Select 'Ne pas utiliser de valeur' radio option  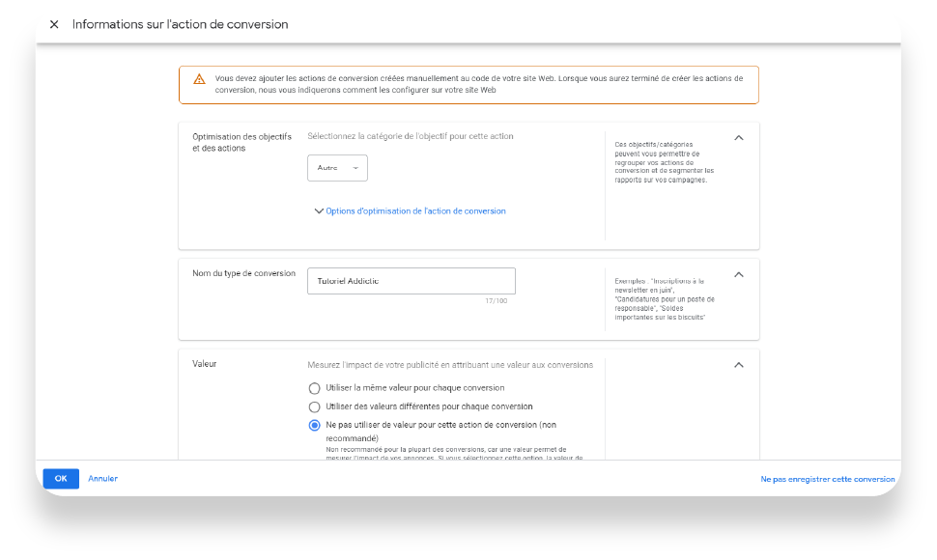coord(314,425)
